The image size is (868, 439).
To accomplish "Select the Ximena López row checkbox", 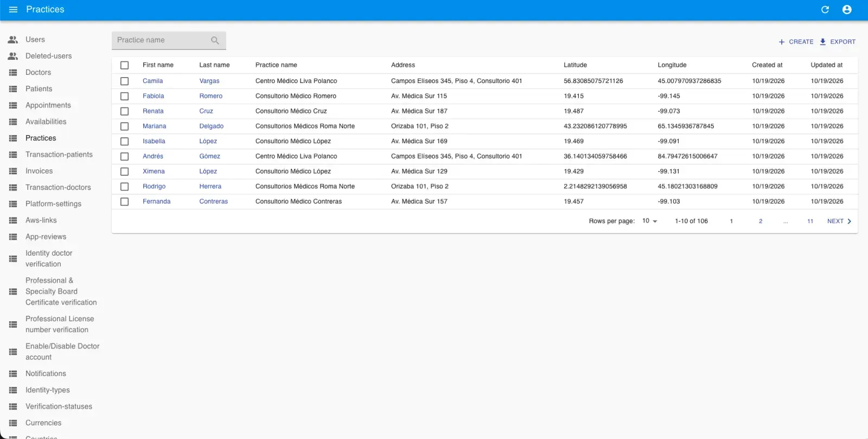I will coord(124,171).
